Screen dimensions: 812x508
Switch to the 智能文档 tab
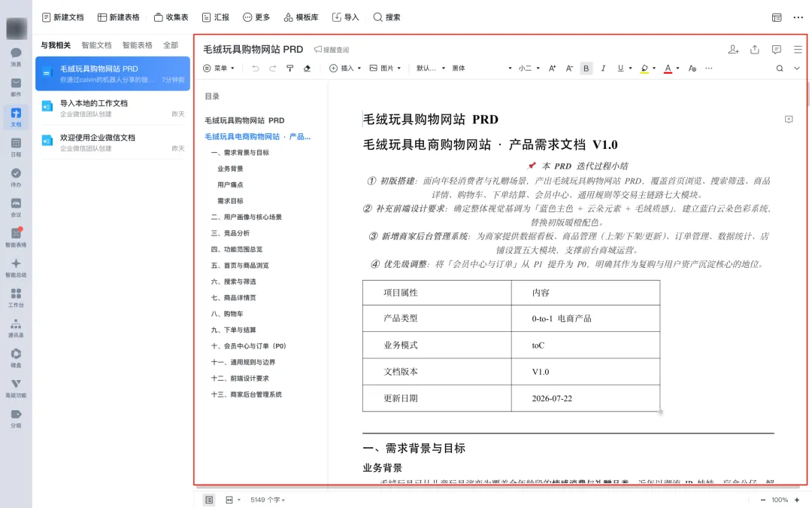(96, 45)
